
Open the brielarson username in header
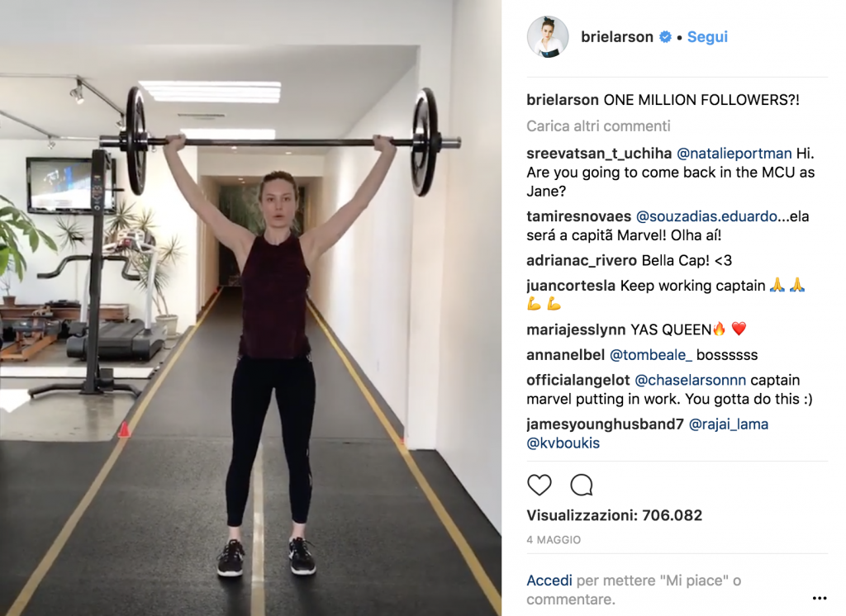[x=616, y=36]
